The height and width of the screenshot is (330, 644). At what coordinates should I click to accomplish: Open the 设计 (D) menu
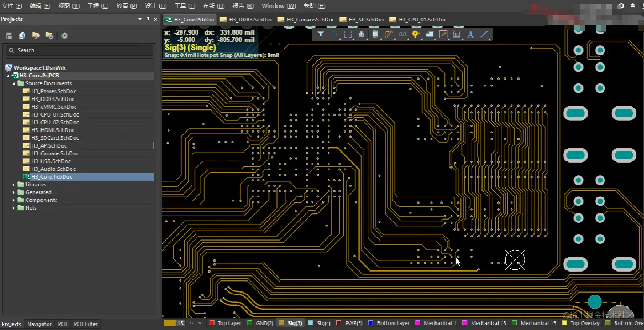tap(156, 6)
